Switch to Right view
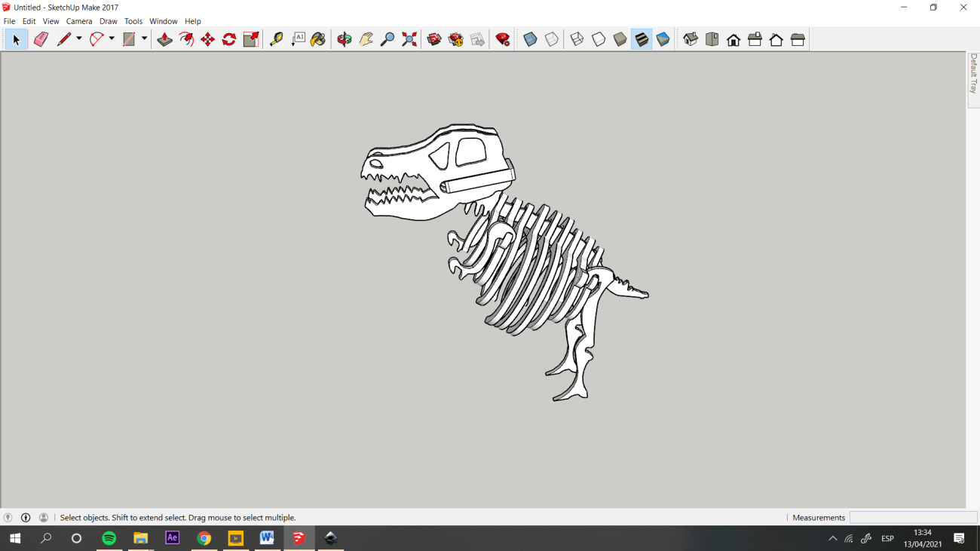The width and height of the screenshot is (980, 551). 755,40
